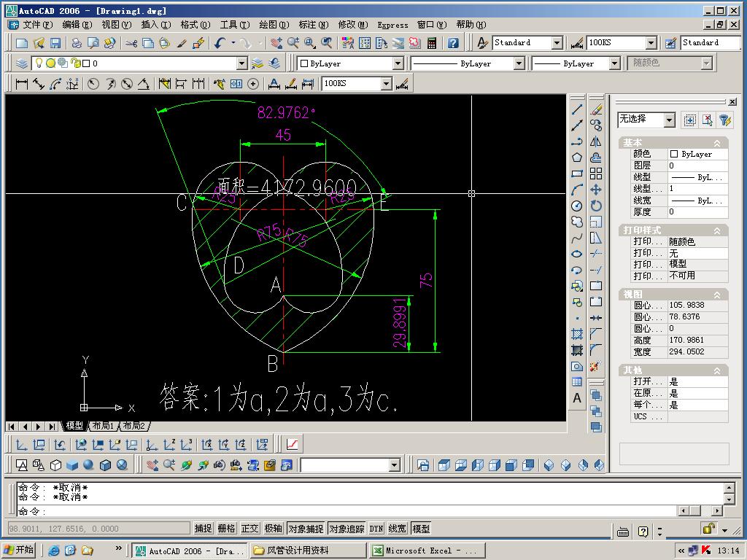Select the Revision Cloud tool
Image resolution: width=747 pixels, height=560 pixels.
[x=577, y=222]
